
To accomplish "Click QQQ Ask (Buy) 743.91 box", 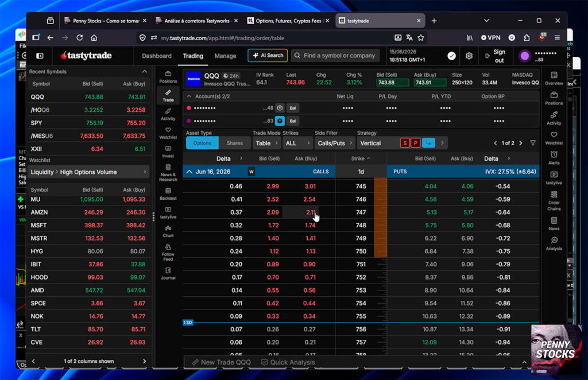I will [x=430, y=83].
